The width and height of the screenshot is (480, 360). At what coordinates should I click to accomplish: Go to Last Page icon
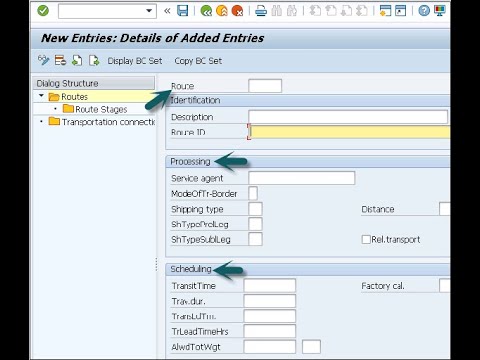[x=362, y=11]
